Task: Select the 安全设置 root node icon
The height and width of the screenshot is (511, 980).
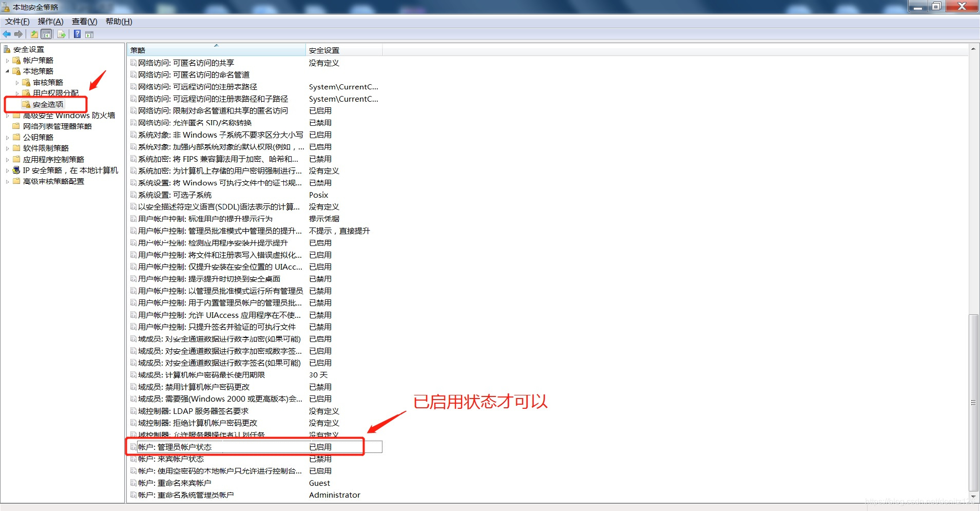Action: click(x=7, y=49)
